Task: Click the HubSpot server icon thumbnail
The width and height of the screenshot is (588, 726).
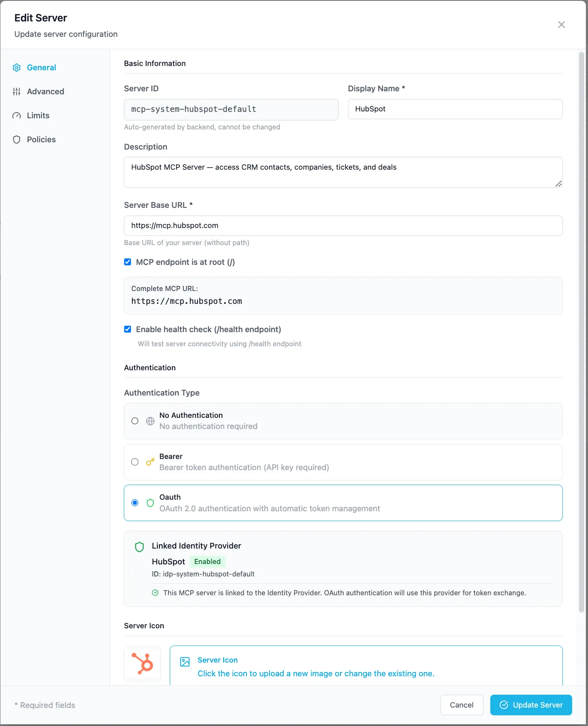Action: [142, 664]
